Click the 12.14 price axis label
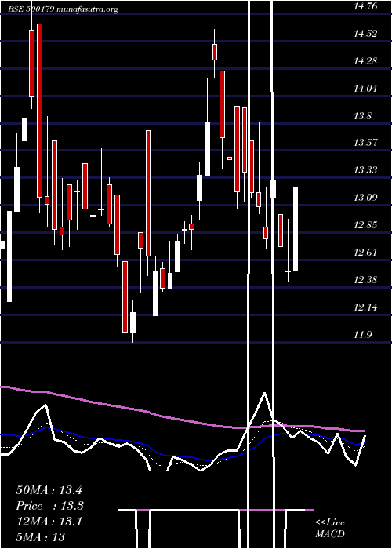This screenshot has height=549, width=392. click(x=365, y=307)
